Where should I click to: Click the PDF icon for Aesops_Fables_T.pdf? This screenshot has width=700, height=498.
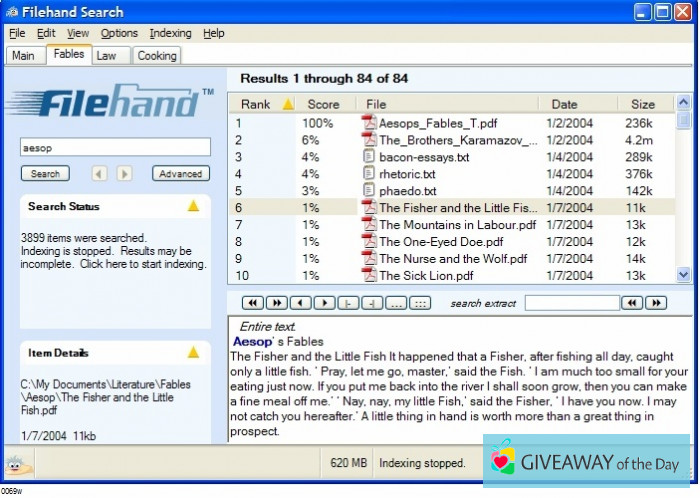(x=368, y=123)
